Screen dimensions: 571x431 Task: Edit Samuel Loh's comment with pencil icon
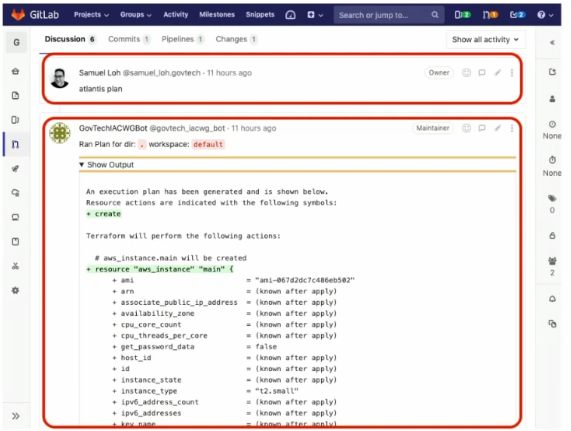point(497,73)
